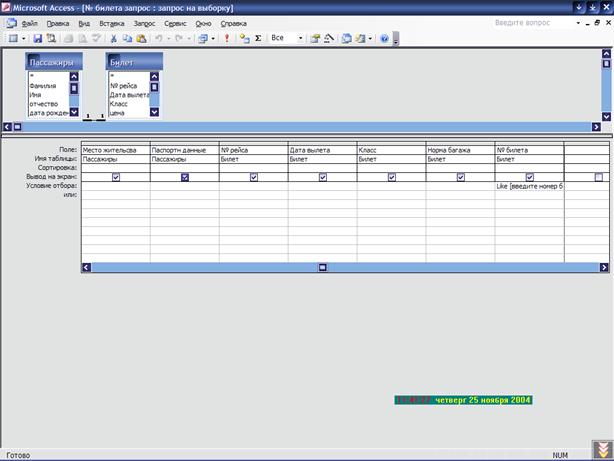The width and height of the screenshot is (614, 461).
Task: Click the criteria cell for № билета
Action: pyautogui.click(x=529, y=186)
